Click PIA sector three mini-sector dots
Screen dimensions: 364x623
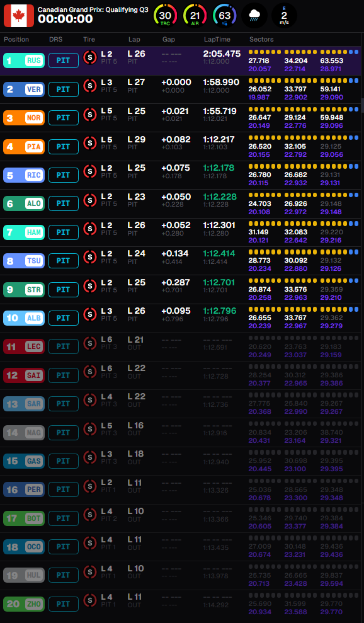click(x=339, y=138)
